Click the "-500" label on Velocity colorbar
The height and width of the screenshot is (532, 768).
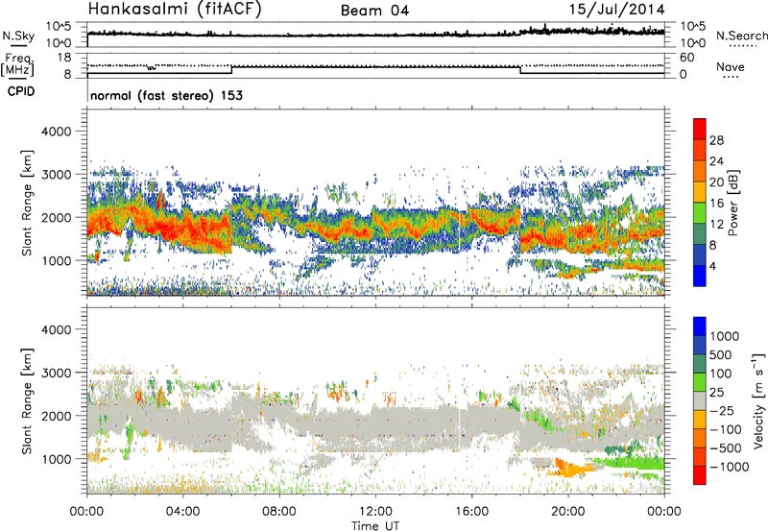coord(726,447)
